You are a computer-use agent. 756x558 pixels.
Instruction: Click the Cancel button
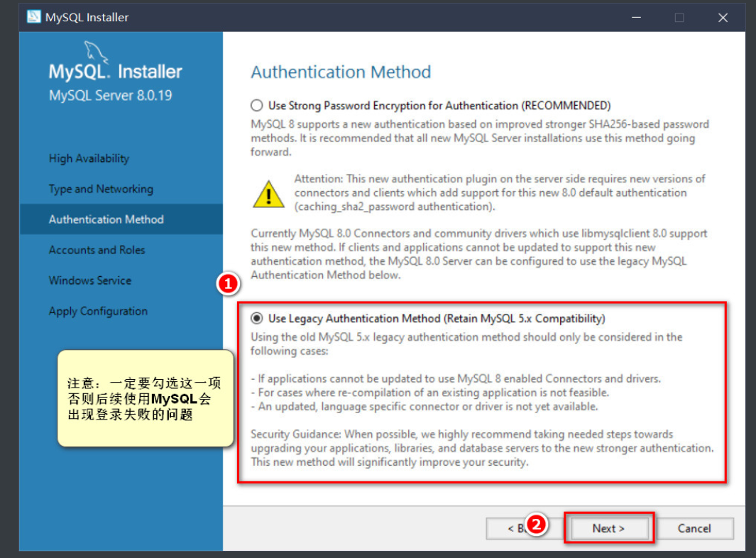[x=694, y=528]
